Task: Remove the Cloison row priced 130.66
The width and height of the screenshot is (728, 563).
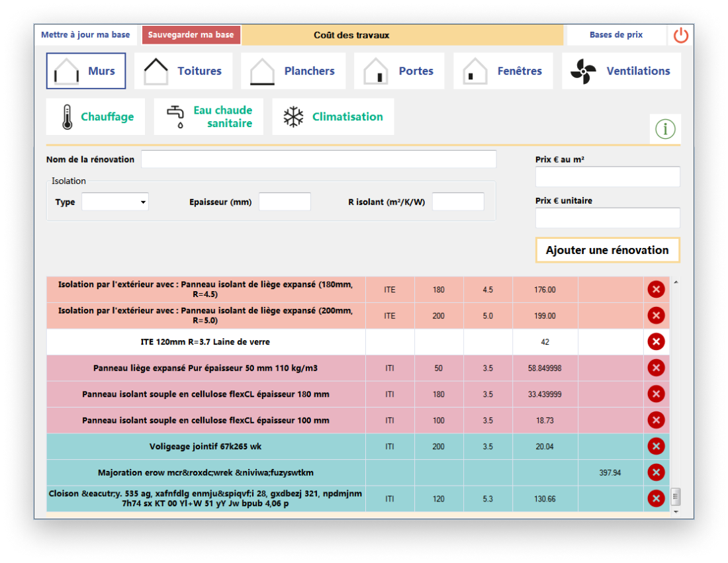Action: pyautogui.click(x=656, y=499)
